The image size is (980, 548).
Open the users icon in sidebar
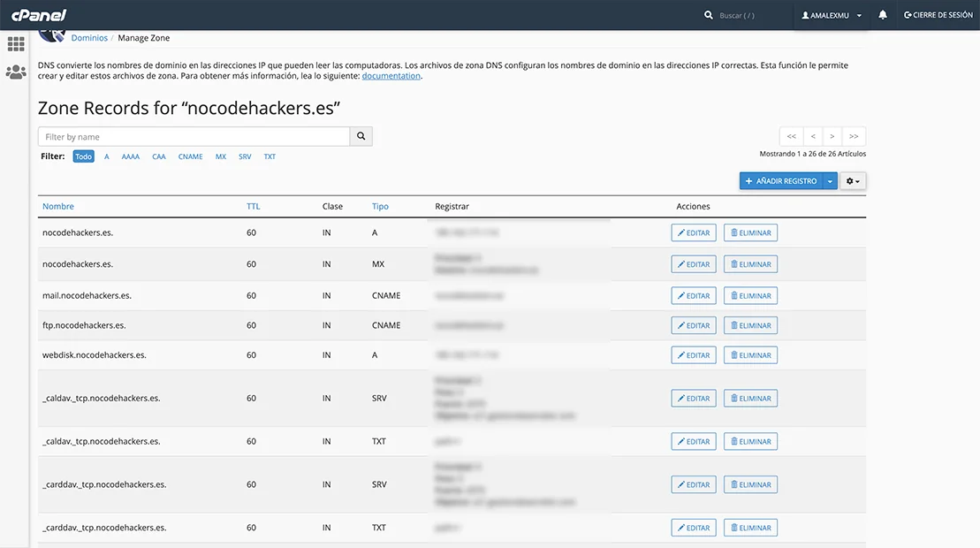(x=16, y=72)
